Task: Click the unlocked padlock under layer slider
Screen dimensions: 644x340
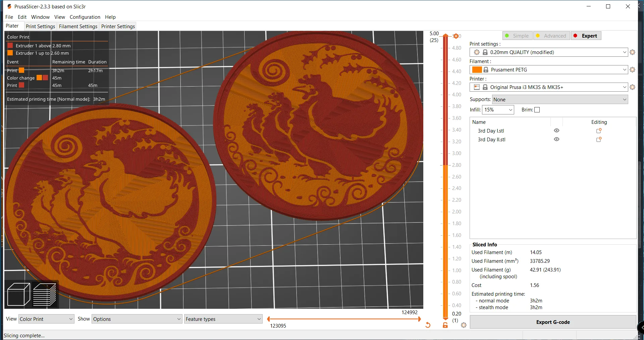Action: 445,325
